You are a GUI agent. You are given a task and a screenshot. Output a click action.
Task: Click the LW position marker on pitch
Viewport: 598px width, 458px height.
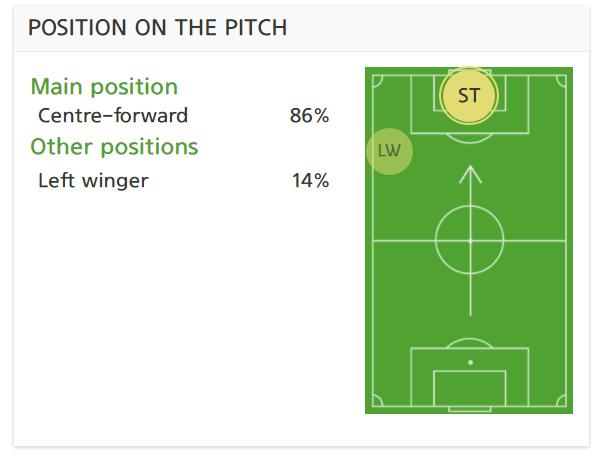pos(389,151)
